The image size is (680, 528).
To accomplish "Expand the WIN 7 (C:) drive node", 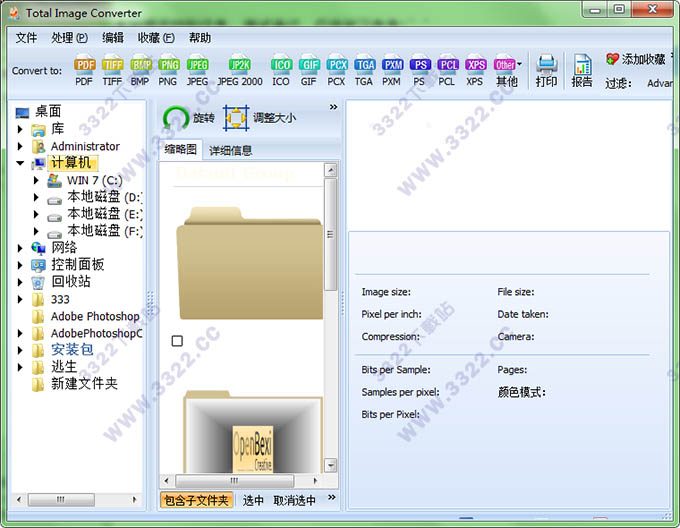I will tap(36, 180).
